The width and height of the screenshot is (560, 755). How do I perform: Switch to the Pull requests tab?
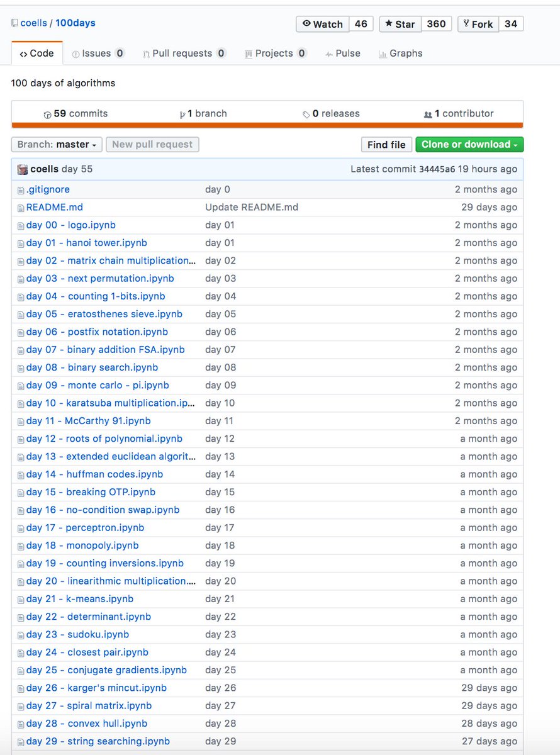coord(184,53)
